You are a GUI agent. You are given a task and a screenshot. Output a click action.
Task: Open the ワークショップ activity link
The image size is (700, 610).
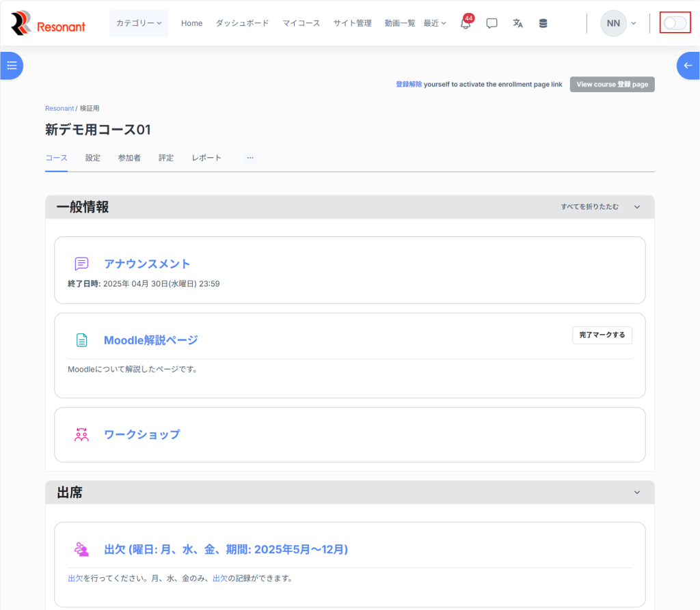(x=142, y=434)
